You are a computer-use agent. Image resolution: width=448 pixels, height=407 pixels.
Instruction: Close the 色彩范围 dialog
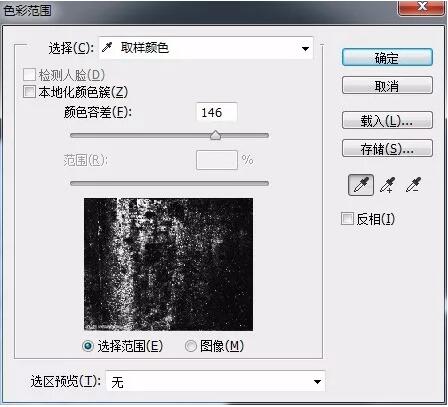422,7
